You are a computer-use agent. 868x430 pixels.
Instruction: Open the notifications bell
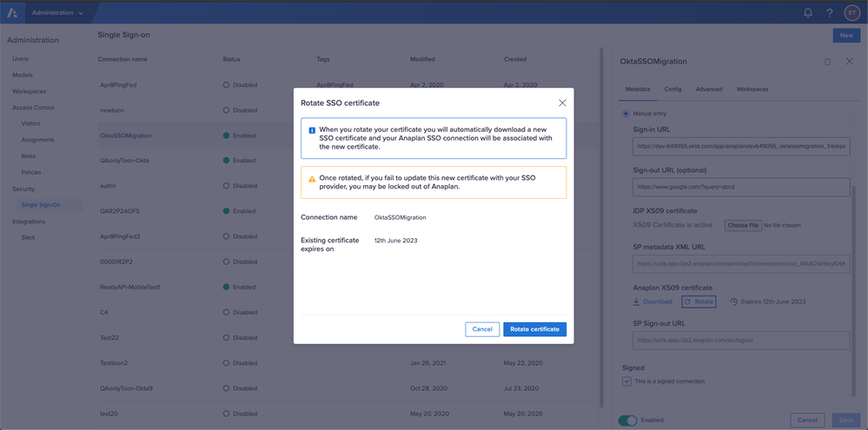pos(808,13)
